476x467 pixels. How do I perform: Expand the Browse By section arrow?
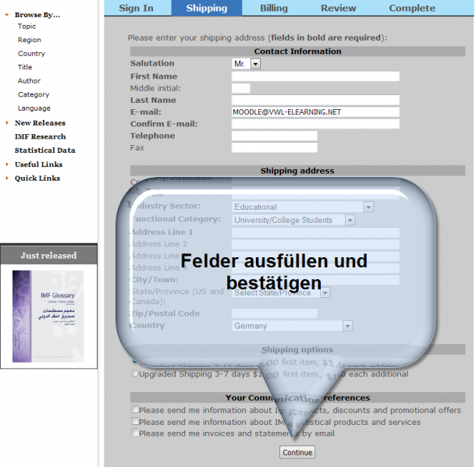pyautogui.click(x=7, y=15)
